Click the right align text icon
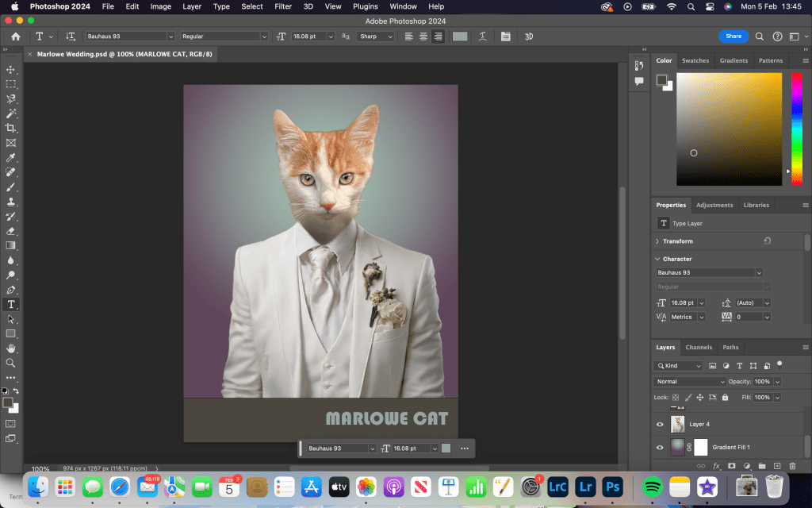 coord(438,37)
